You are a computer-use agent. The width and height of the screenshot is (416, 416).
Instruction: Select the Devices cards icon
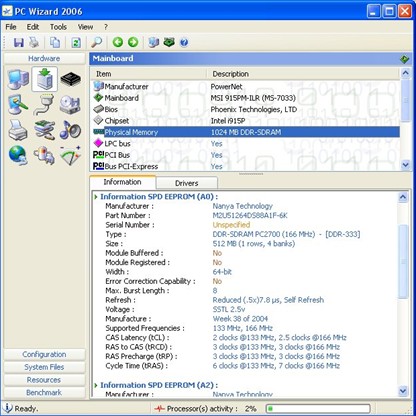click(45, 130)
